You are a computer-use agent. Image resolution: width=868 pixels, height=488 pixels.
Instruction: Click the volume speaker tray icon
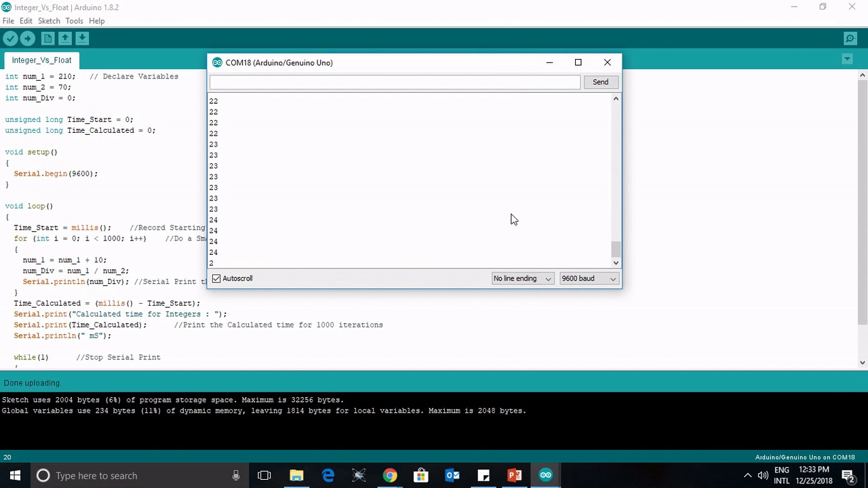click(763, 476)
